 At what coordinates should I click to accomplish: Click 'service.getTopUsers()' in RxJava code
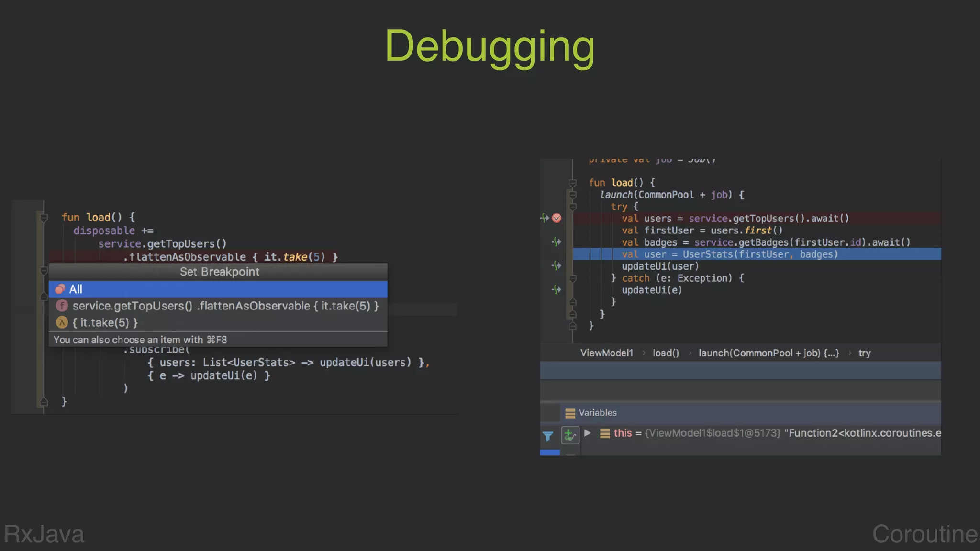tap(162, 244)
